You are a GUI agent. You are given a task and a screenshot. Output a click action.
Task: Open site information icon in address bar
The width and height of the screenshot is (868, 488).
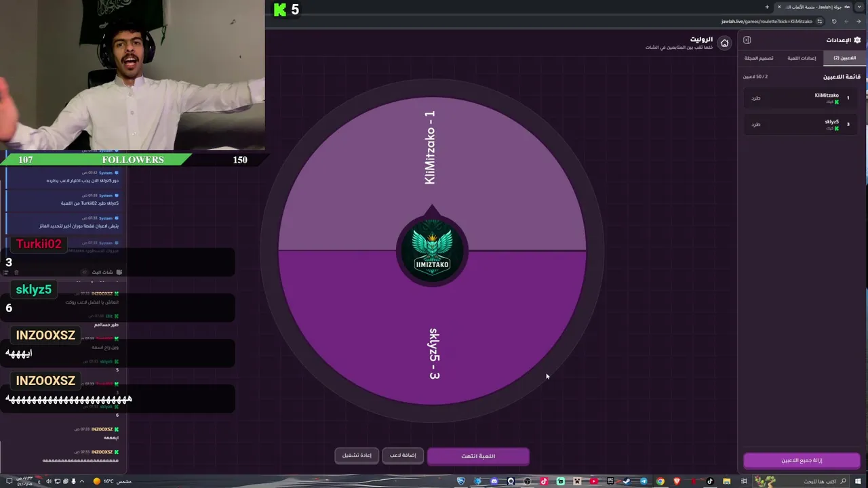point(820,21)
